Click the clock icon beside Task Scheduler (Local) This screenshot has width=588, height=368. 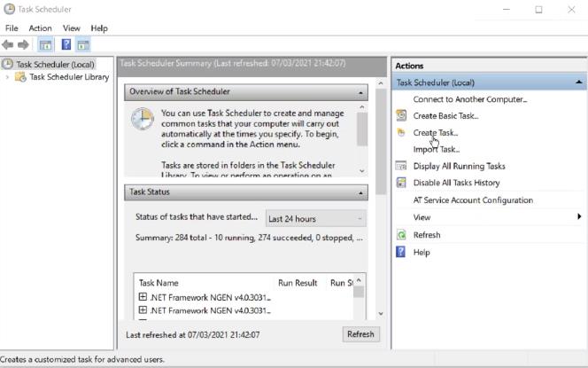(x=7, y=64)
